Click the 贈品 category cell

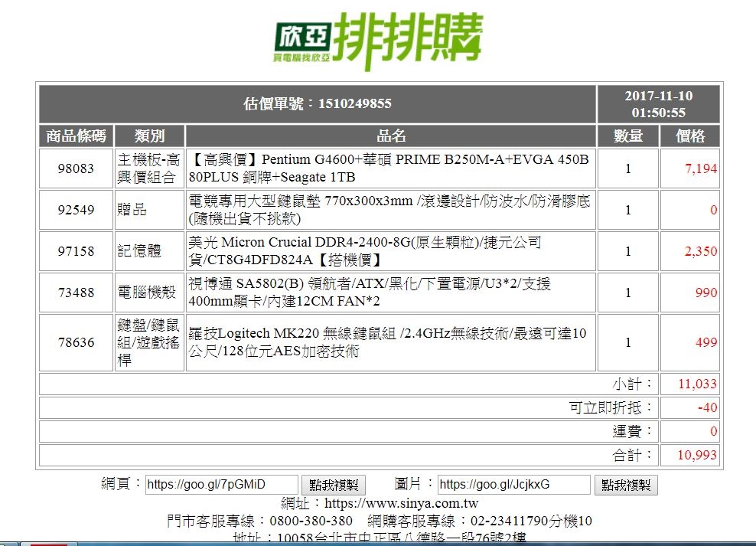(x=149, y=210)
